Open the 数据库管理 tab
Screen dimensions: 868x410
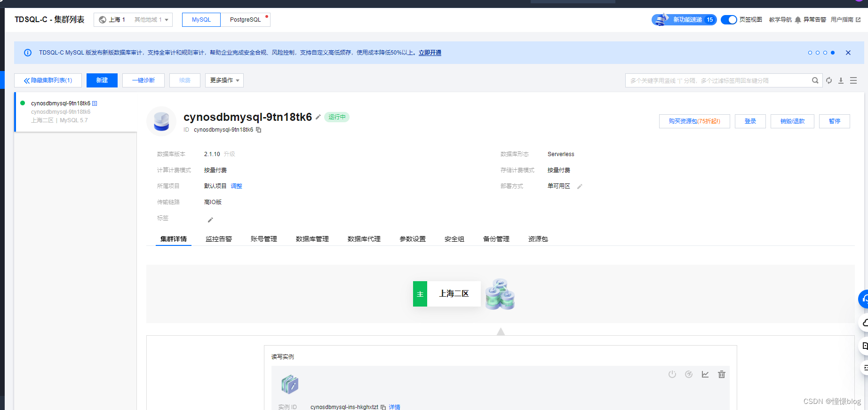click(x=312, y=239)
